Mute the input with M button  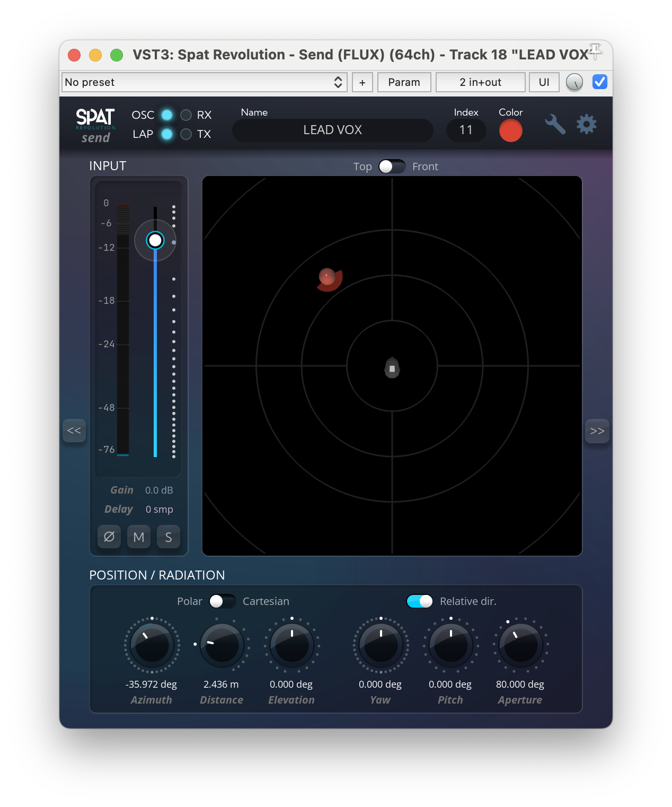[139, 537]
